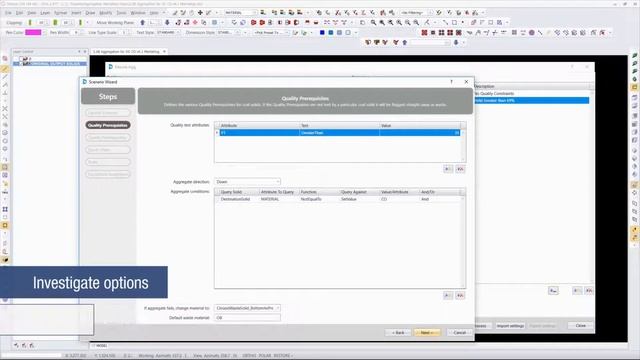
Task: Click Cancel in the Scenario Wizard
Action: pos(459,333)
